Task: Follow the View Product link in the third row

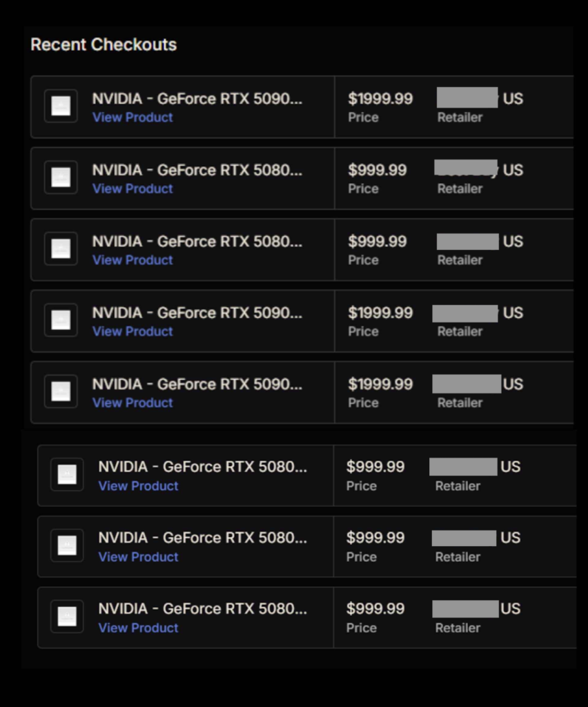Action: pyautogui.click(x=133, y=260)
